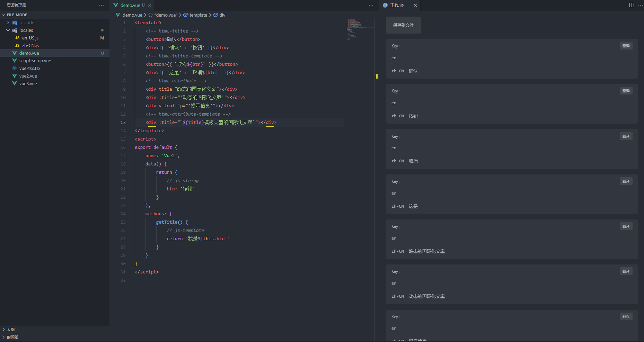Click the modified dot on the locales folder
The width and height of the screenshot is (644, 342).
pos(102,30)
